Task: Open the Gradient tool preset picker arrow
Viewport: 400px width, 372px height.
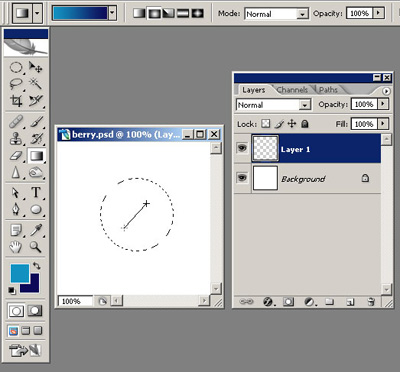Action: (x=37, y=13)
